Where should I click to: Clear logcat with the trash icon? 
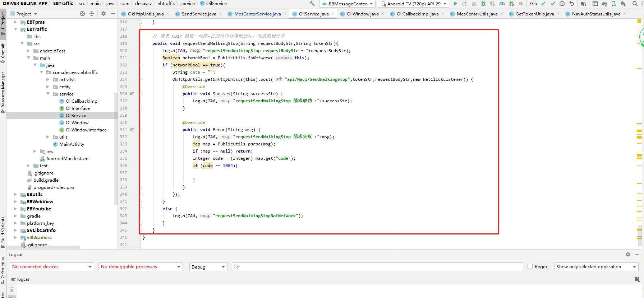pyautogui.click(x=12, y=290)
